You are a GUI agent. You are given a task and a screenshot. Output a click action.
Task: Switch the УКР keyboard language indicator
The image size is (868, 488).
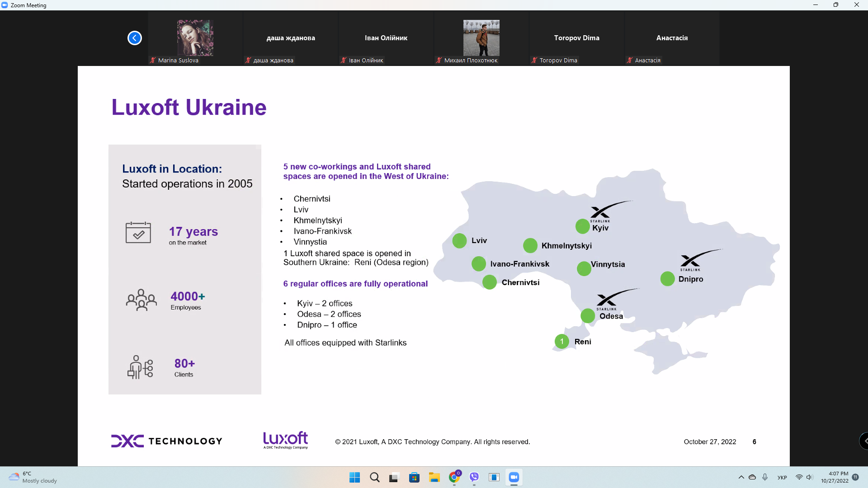point(782,478)
